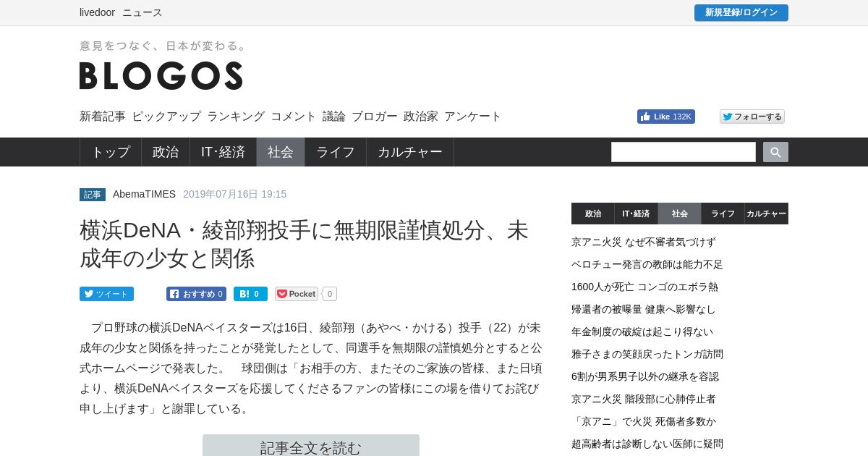Save article with Pocket button
The width and height of the screenshot is (868, 456).
pos(297,294)
